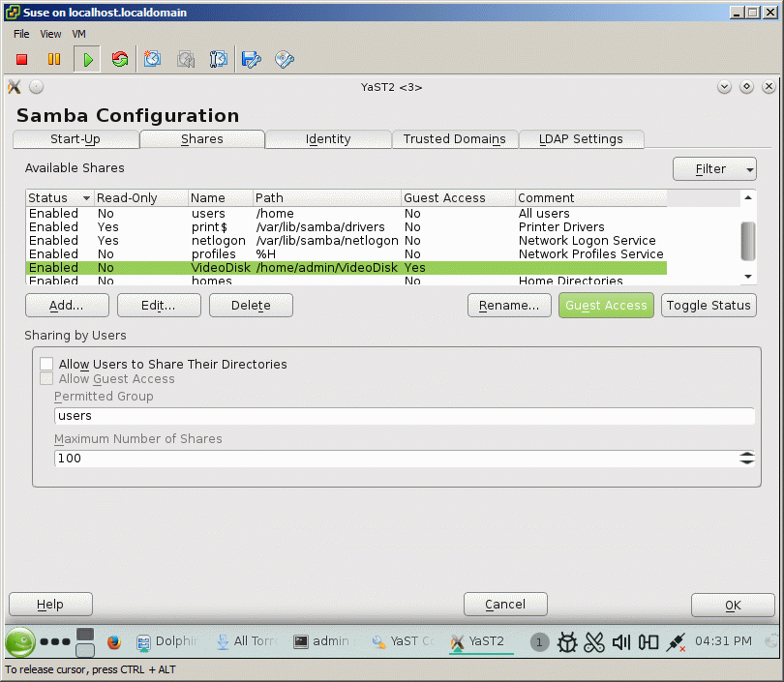
Task: Switch to the Start-Up tab
Action: click(x=75, y=139)
